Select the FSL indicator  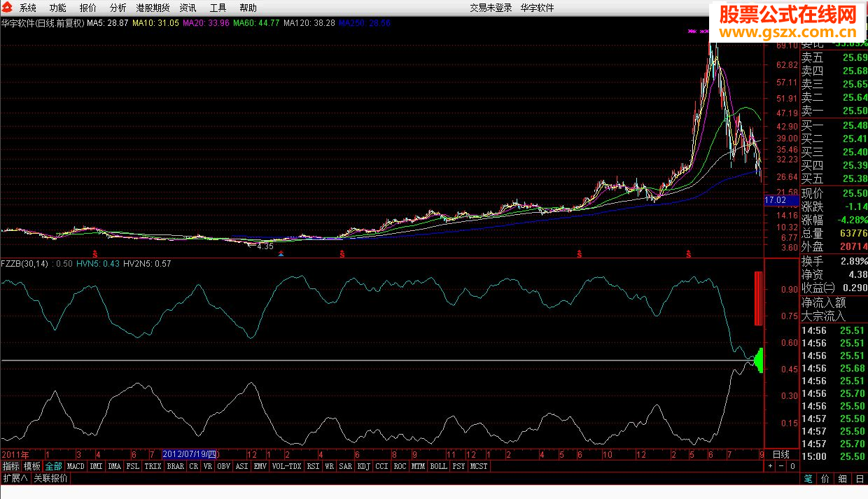[133, 466]
